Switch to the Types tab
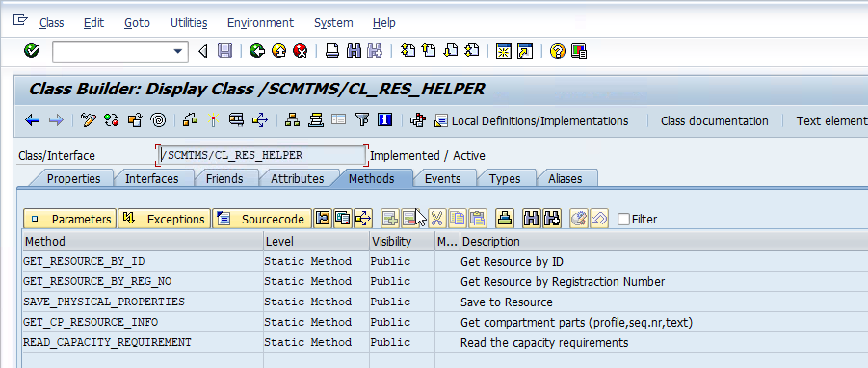Image resolution: width=868 pixels, height=368 pixels. 505,179
